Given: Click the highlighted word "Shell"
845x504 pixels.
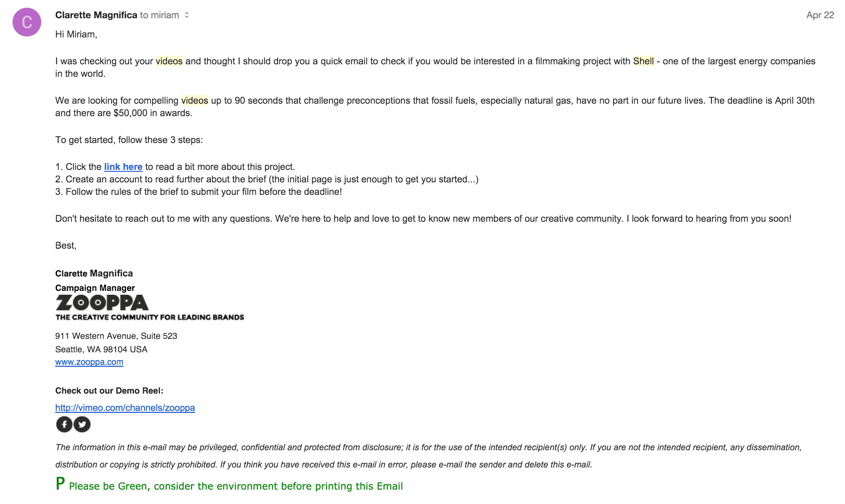Looking at the screenshot, I should [x=643, y=61].
